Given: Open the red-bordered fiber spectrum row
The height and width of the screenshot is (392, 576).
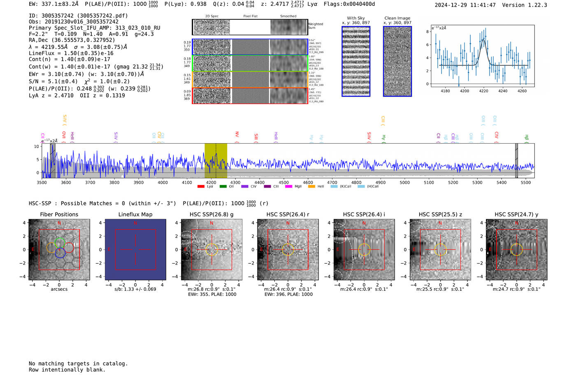Looking at the screenshot, I should click(250, 95).
